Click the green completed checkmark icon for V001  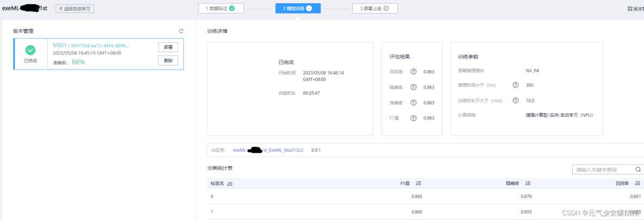coord(30,50)
